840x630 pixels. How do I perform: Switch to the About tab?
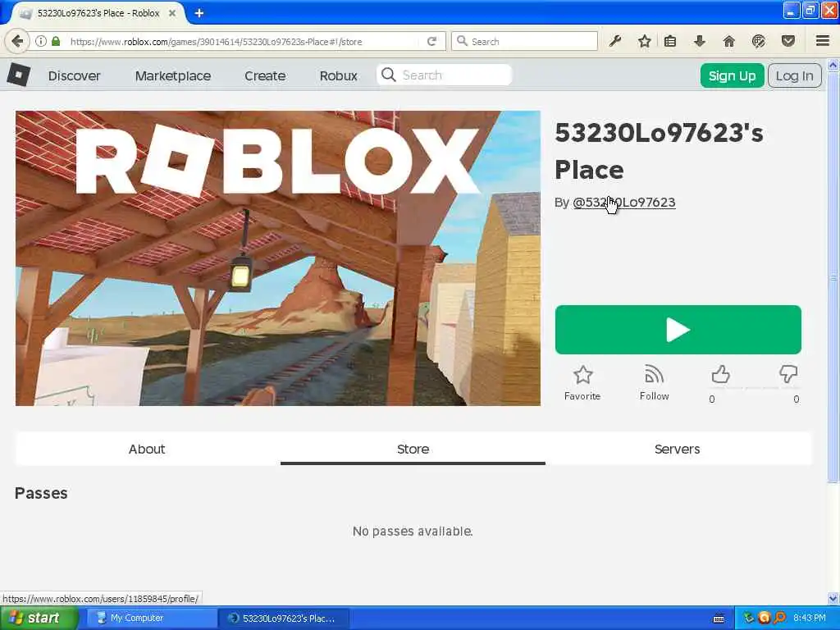coord(147,449)
